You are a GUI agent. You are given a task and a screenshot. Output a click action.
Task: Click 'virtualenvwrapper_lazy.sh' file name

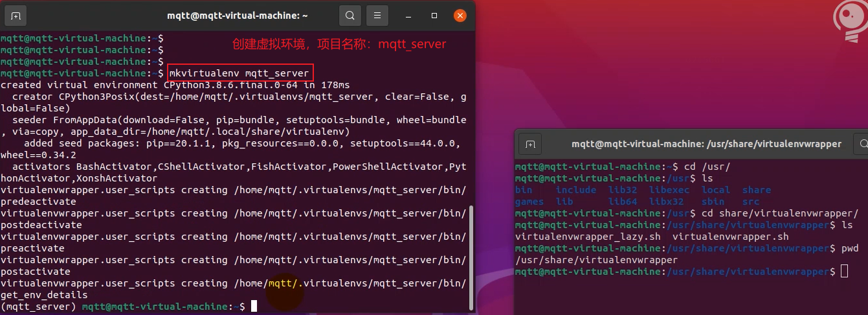tap(588, 237)
